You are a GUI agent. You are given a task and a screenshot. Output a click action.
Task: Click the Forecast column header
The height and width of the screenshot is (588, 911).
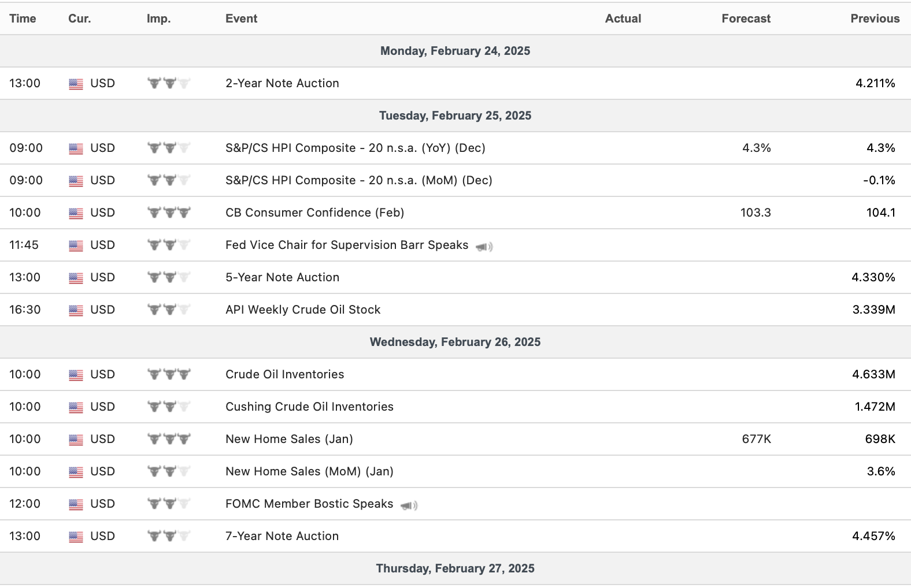[746, 18]
